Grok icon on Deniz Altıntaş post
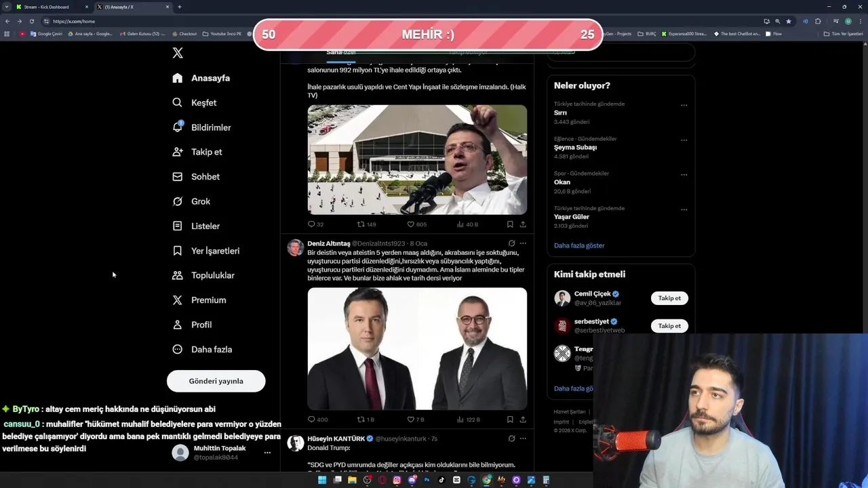The image size is (868, 488). (x=511, y=243)
